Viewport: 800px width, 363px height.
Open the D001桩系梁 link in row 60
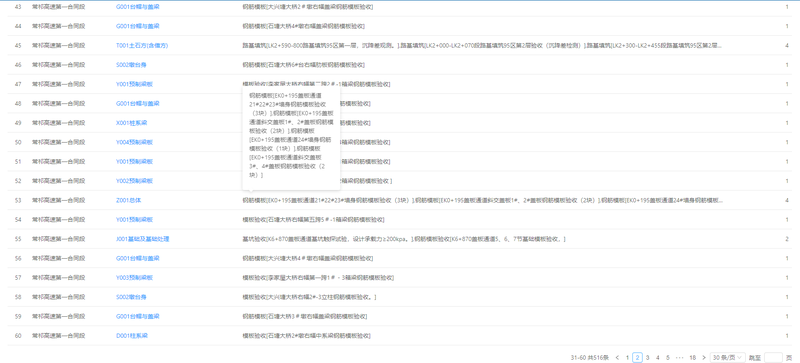point(132,336)
